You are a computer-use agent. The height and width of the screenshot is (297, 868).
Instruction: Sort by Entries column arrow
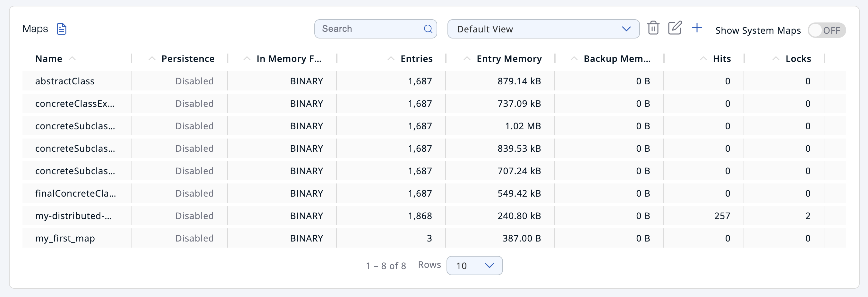click(390, 59)
